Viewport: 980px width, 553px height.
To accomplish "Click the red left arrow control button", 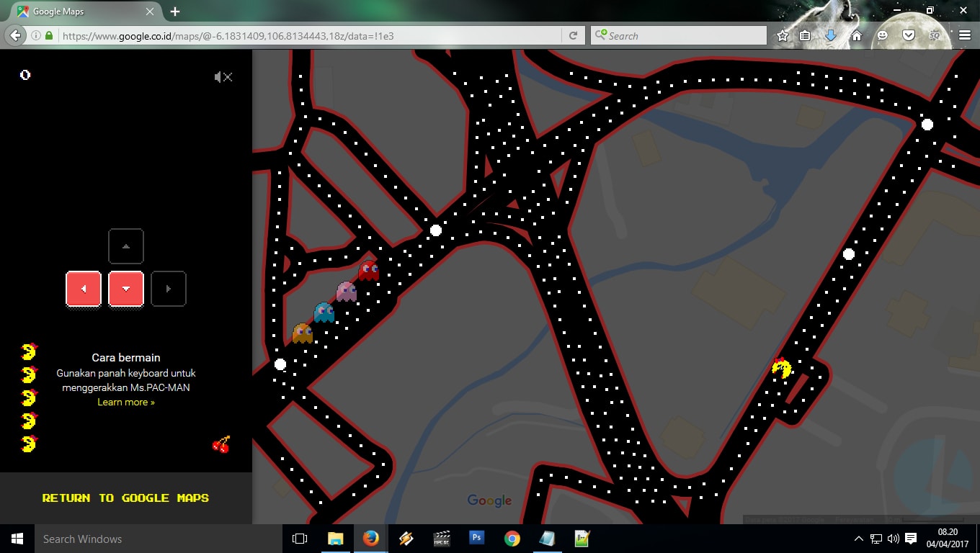I will pos(84,289).
